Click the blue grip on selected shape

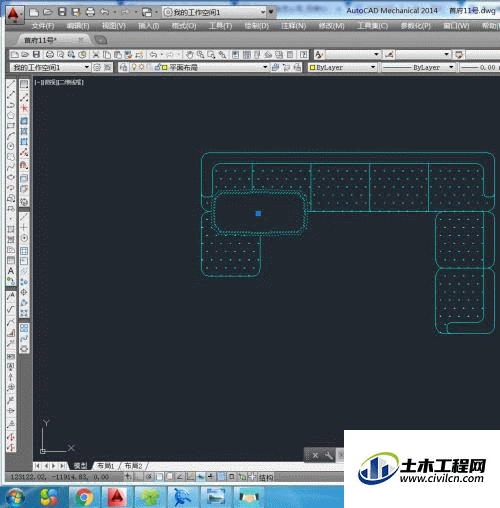pyautogui.click(x=258, y=213)
